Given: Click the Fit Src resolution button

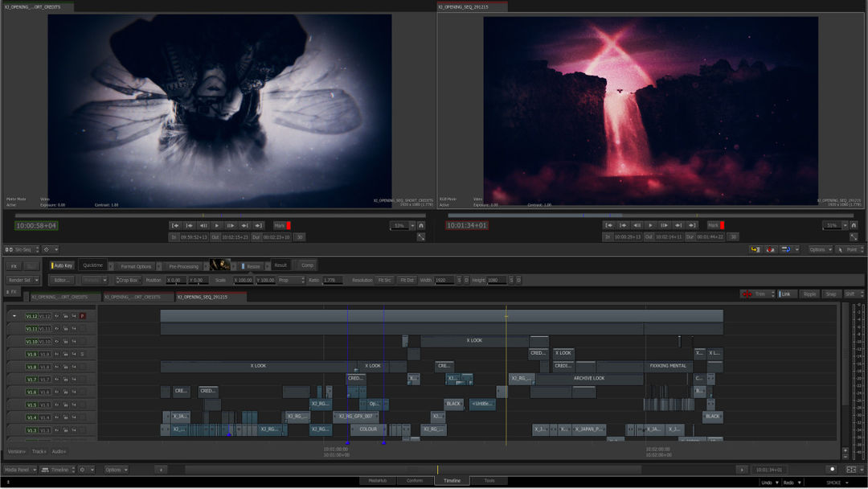Looking at the screenshot, I should (x=385, y=280).
